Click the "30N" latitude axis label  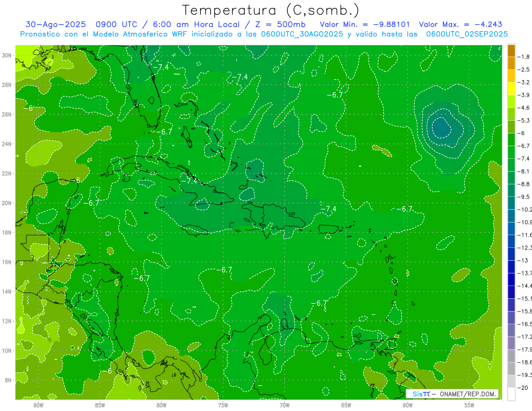[6, 55]
